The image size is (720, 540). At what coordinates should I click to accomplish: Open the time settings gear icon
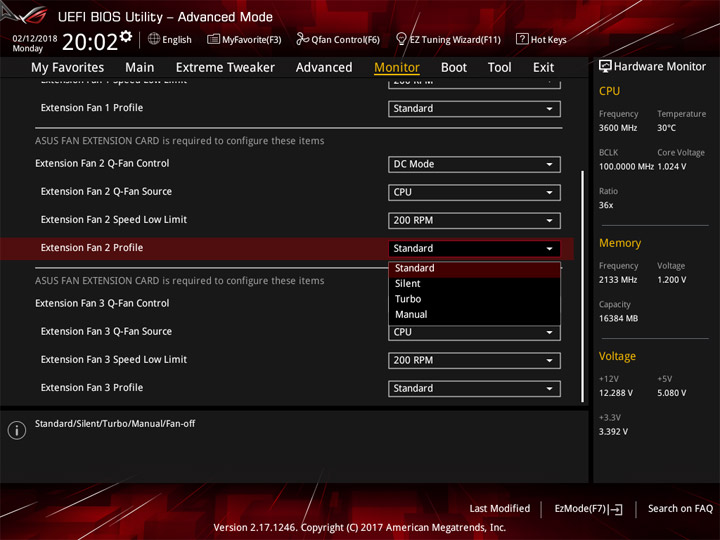coord(126,36)
